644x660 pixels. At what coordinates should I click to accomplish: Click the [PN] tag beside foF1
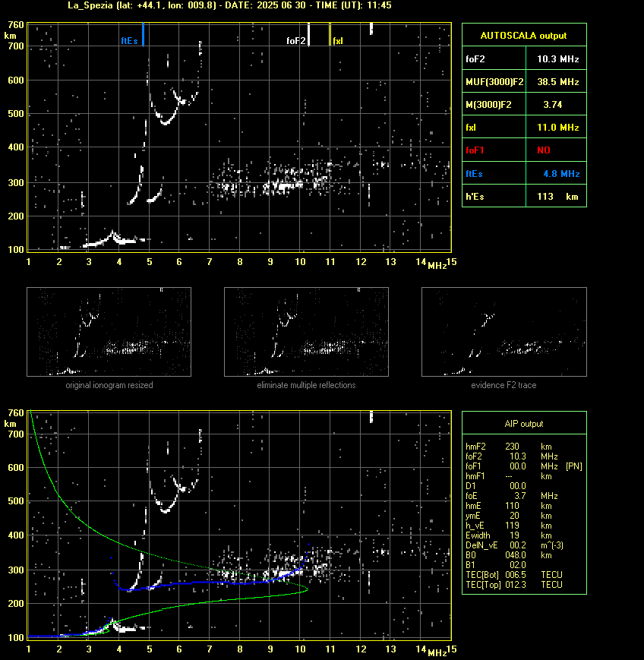[x=574, y=466]
